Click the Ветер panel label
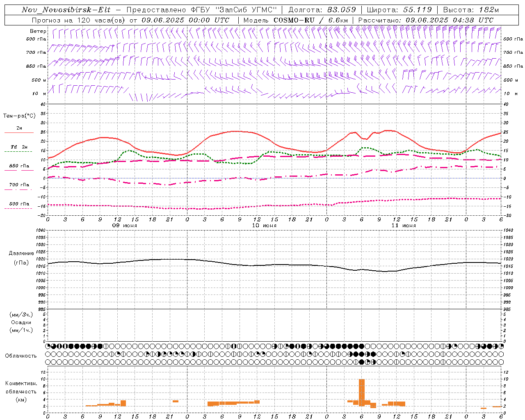 click(38, 31)
